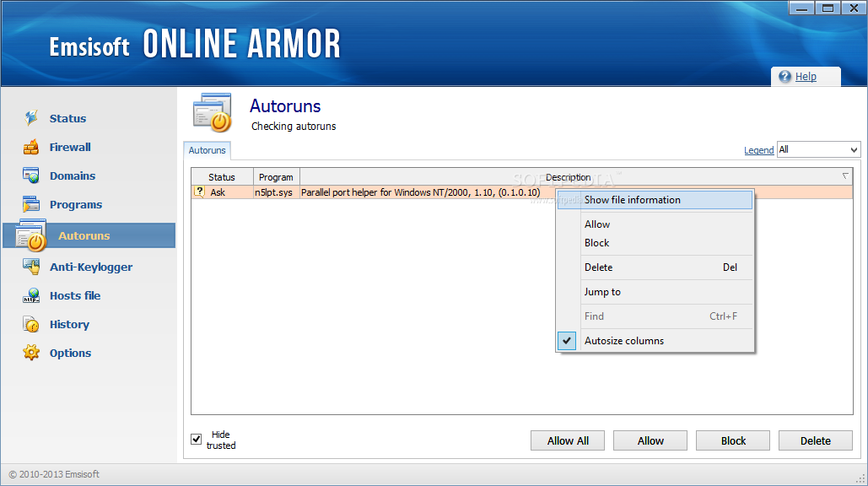The image size is (868, 486).
Task: Click the Hosts file http icon
Action: [31, 295]
